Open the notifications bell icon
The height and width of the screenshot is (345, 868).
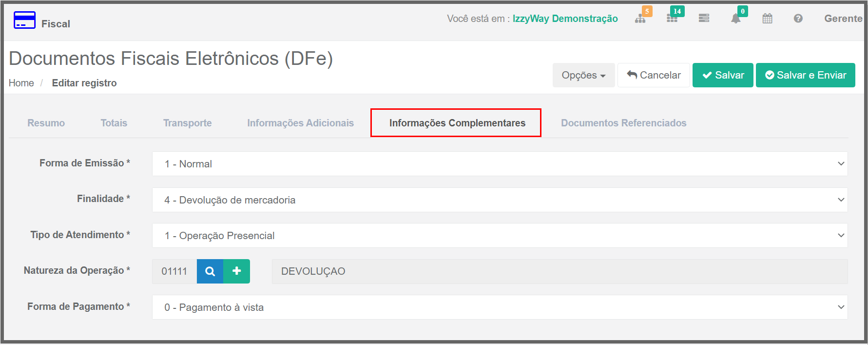click(x=735, y=19)
